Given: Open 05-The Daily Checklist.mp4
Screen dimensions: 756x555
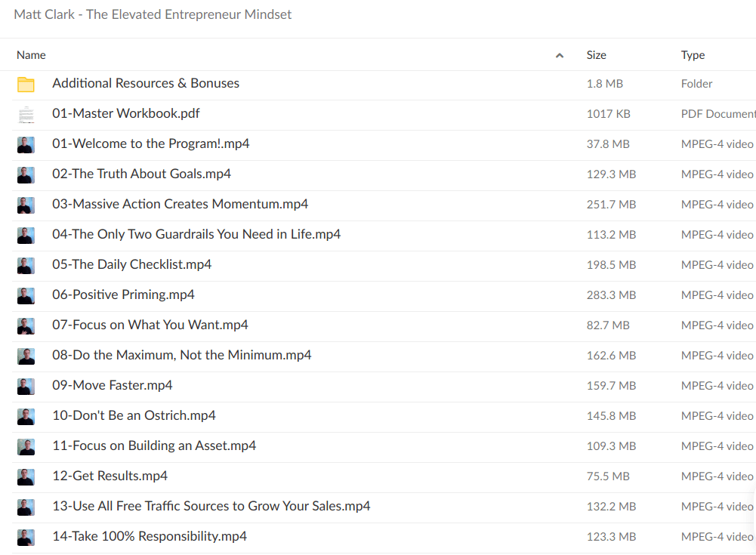Looking at the screenshot, I should coord(131,265).
